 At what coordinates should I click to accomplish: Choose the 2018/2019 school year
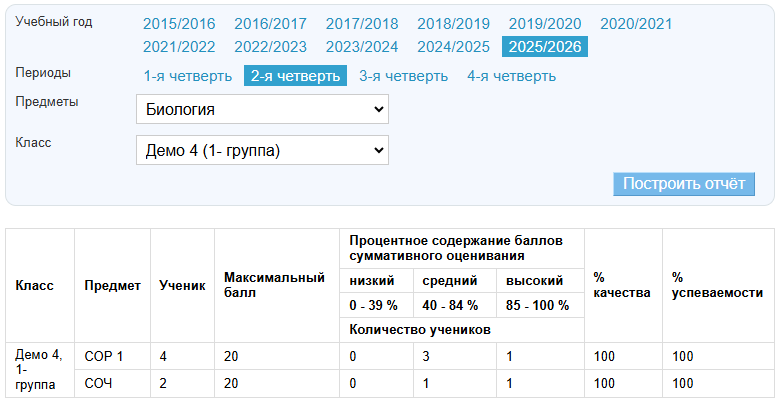[x=453, y=24]
